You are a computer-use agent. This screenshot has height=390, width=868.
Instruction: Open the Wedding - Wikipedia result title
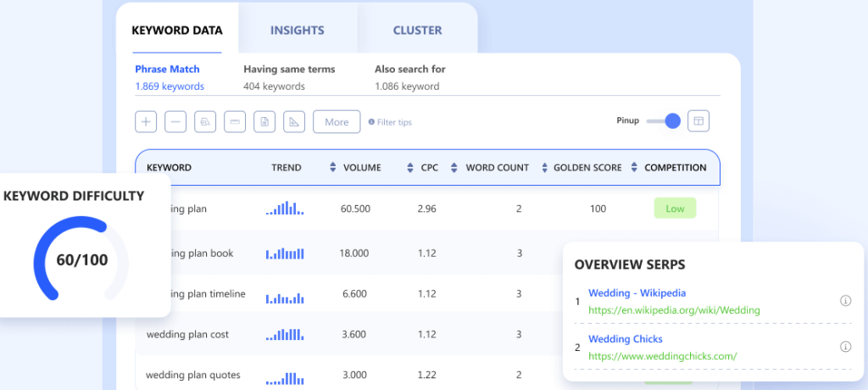pyautogui.click(x=637, y=292)
